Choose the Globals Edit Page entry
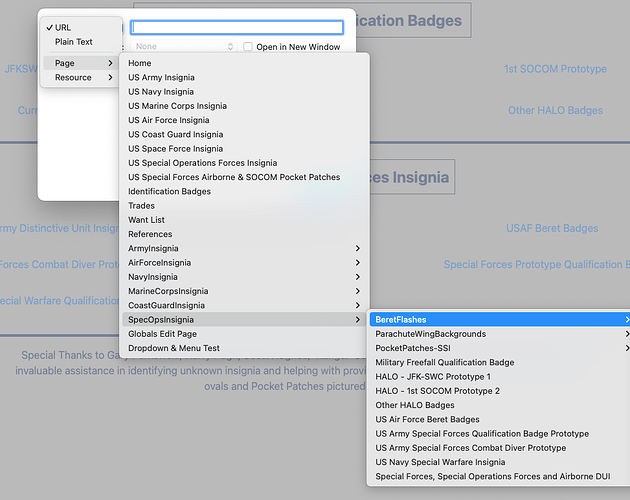The height and width of the screenshot is (500, 630). tap(162, 334)
